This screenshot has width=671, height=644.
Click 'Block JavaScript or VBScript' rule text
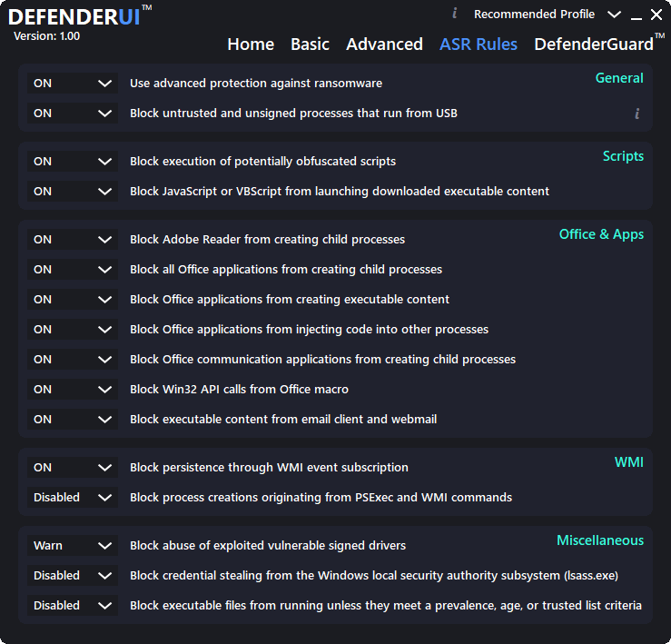340,192
